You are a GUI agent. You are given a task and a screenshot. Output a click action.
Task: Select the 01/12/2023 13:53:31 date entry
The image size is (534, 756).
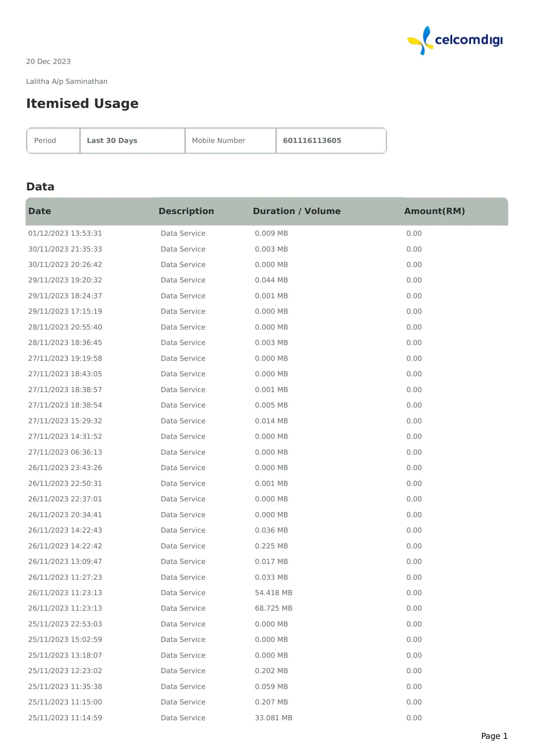(65, 233)
